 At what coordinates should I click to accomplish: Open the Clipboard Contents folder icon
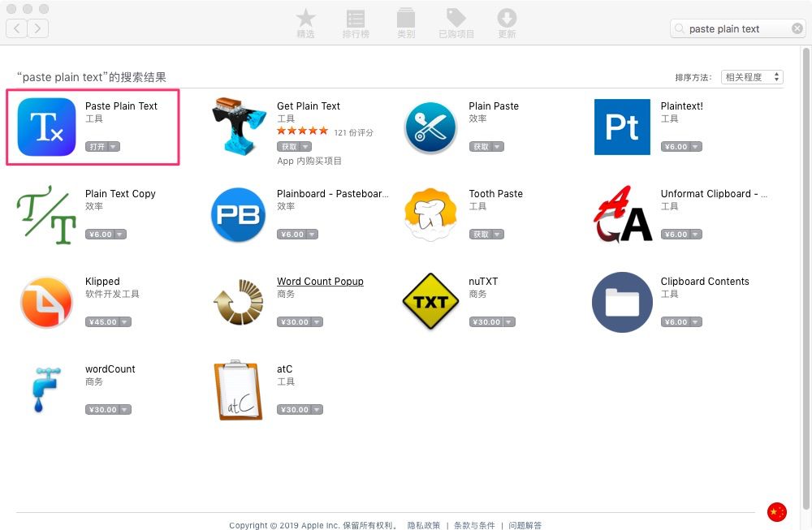[622, 302]
